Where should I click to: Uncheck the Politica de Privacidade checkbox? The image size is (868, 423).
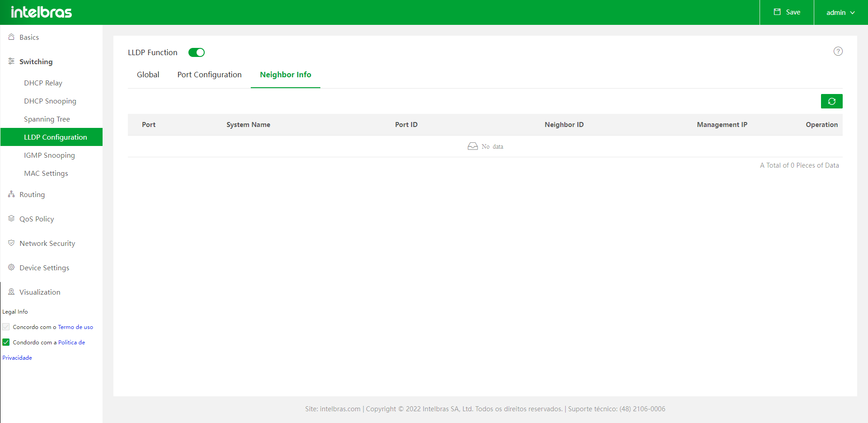click(x=6, y=342)
